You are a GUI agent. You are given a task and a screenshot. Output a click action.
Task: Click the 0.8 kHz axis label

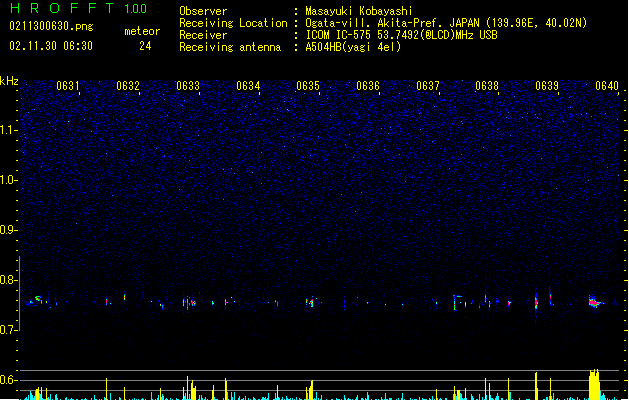8,280
